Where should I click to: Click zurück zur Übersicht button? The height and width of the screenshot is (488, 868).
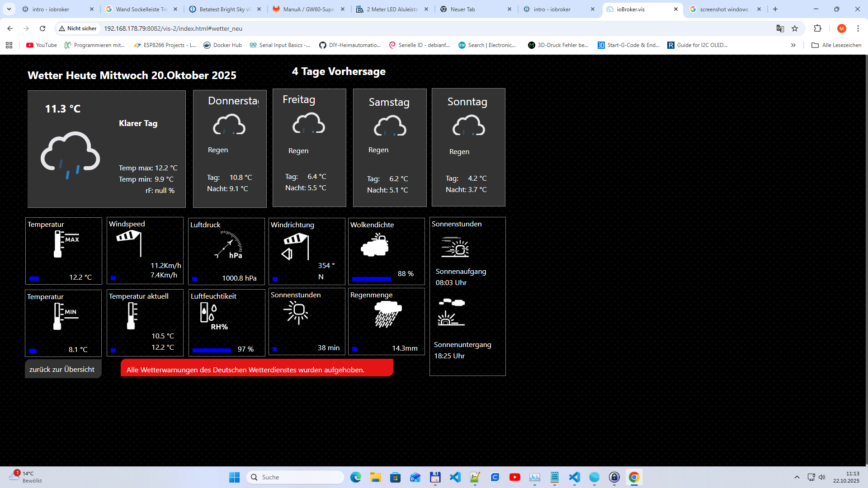click(63, 369)
